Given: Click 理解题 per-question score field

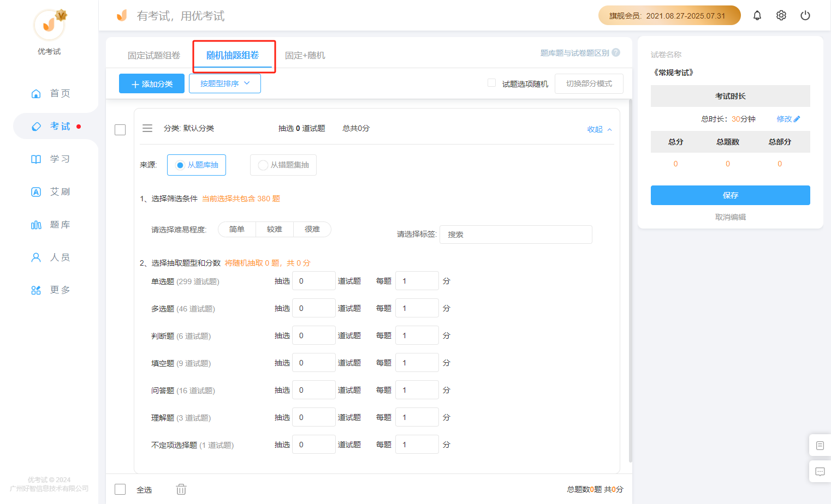Looking at the screenshot, I should tap(417, 417).
